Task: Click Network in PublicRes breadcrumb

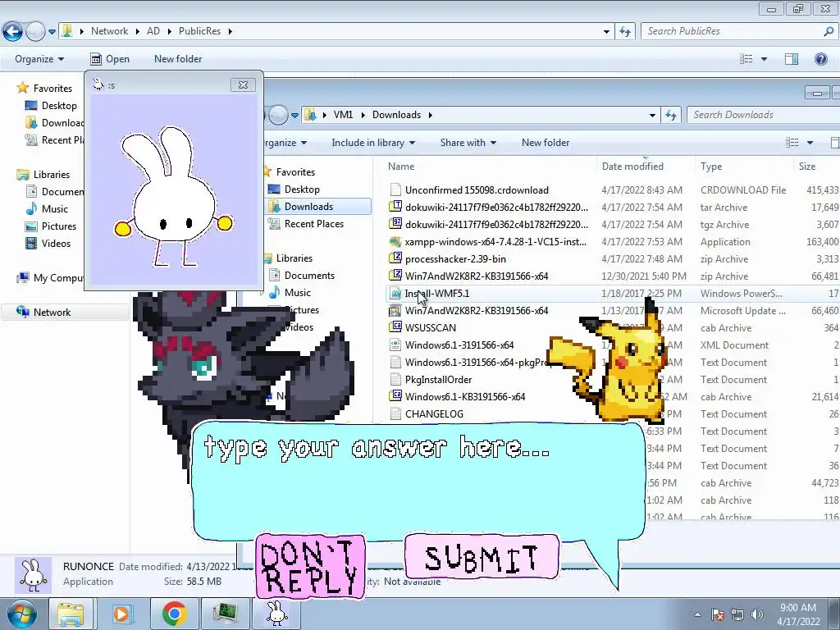Action: click(109, 31)
